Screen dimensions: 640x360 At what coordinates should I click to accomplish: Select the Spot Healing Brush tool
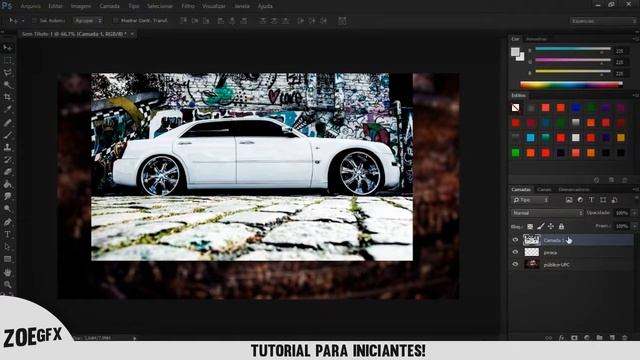[x=8, y=122]
